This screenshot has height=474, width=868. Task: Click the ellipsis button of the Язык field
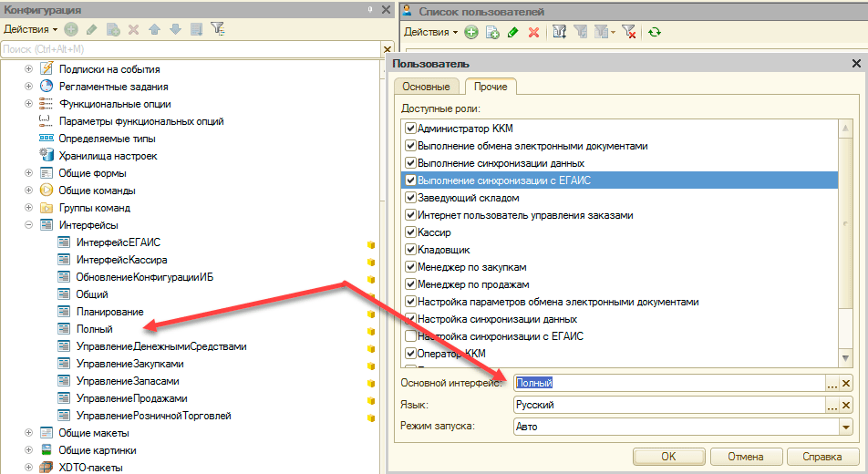click(x=832, y=406)
